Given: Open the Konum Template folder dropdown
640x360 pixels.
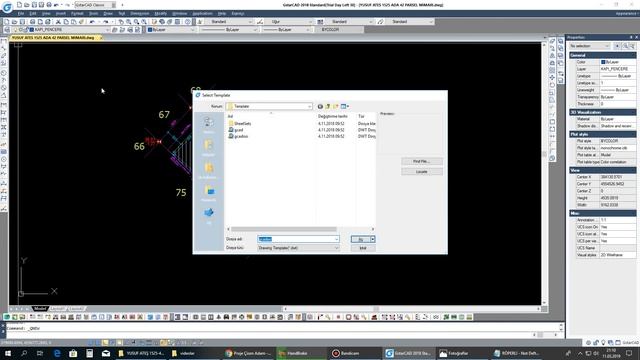Looking at the screenshot, I should 269,106.
